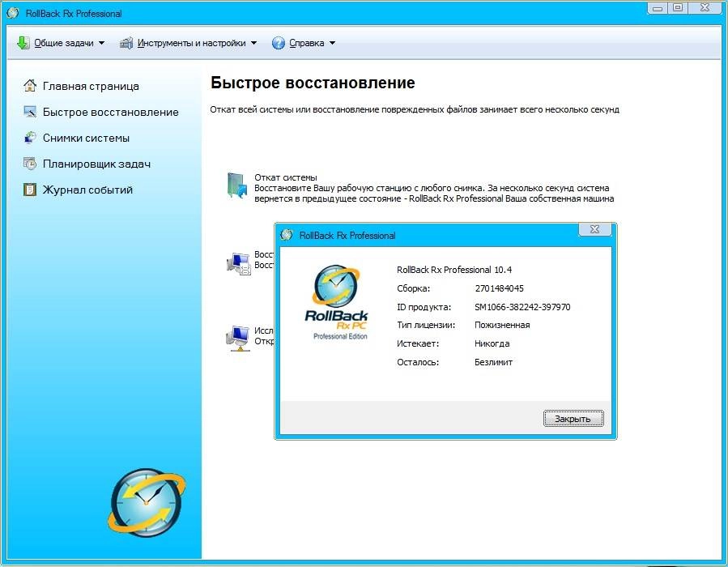
Task: Expand the Общие задачи dropdown arrow
Action: tap(102, 43)
